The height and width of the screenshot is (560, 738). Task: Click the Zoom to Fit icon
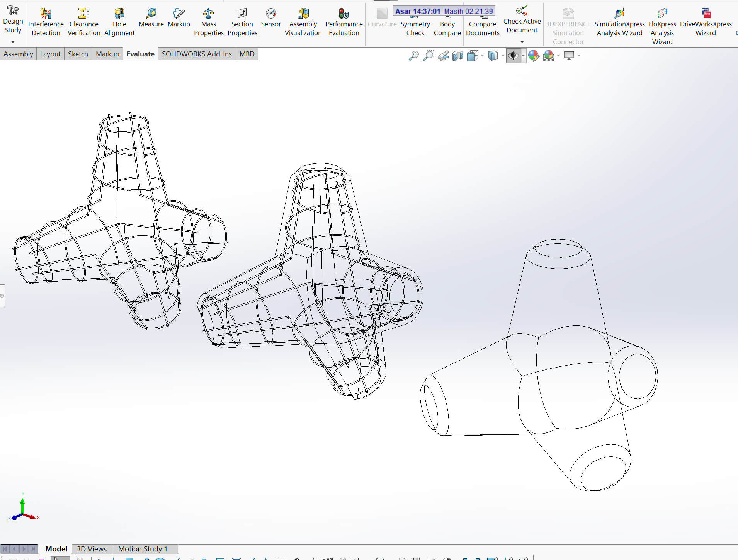(413, 56)
